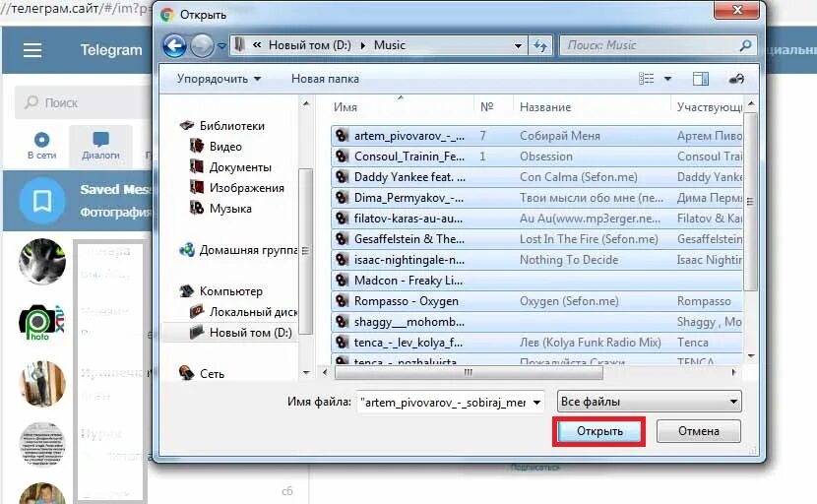This screenshot has height=504, width=817.
Task: Switch to the В сети tab in Telegram
Action: 41,146
